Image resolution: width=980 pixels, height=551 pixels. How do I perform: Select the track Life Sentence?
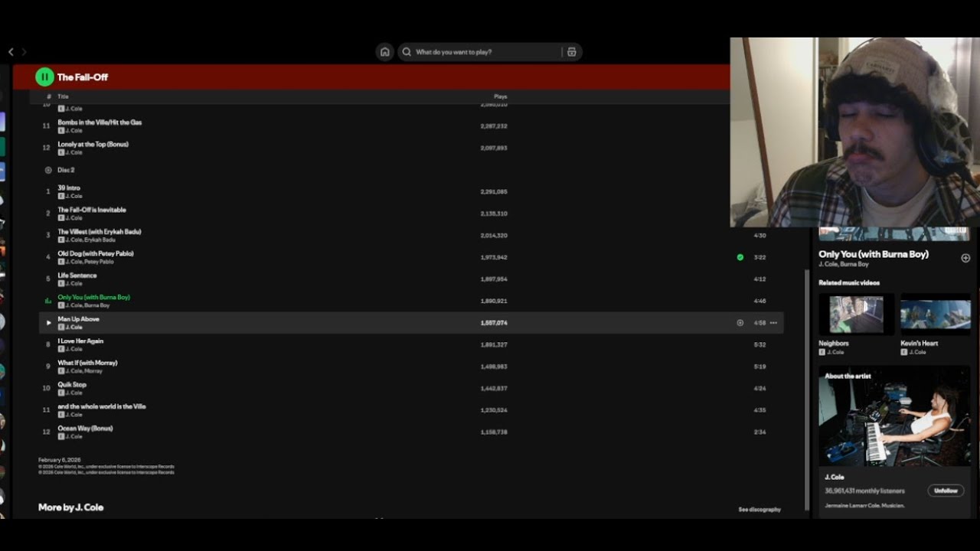coord(77,275)
